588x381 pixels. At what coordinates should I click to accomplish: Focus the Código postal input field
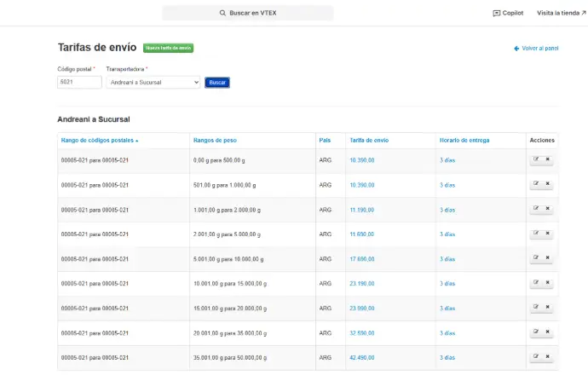pyautogui.click(x=79, y=83)
